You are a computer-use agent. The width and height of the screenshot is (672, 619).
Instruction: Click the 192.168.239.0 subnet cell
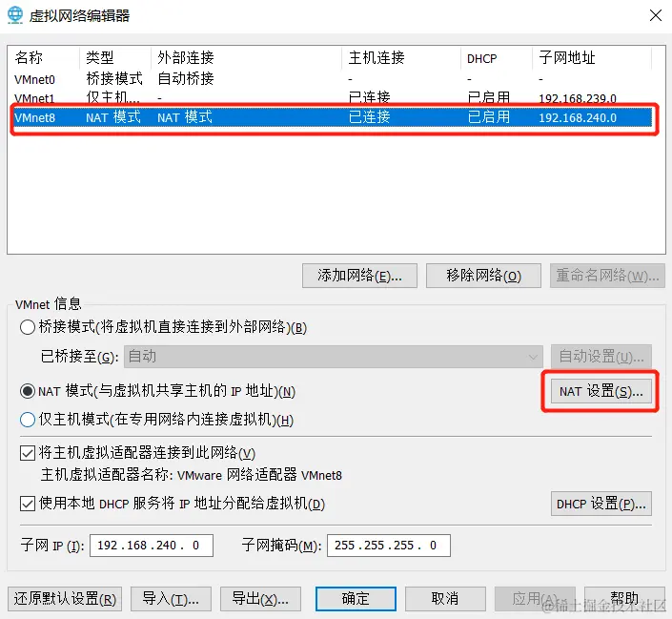[578, 98]
